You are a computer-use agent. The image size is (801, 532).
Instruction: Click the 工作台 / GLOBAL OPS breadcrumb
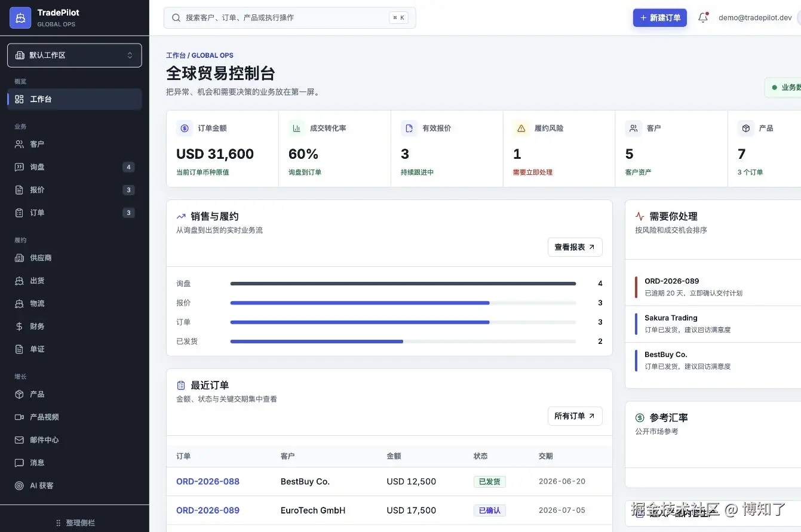pyautogui.click(x=200, y=56)
